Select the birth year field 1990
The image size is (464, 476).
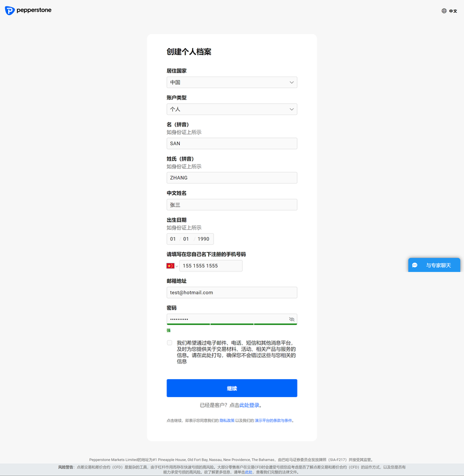coord(204,239)
